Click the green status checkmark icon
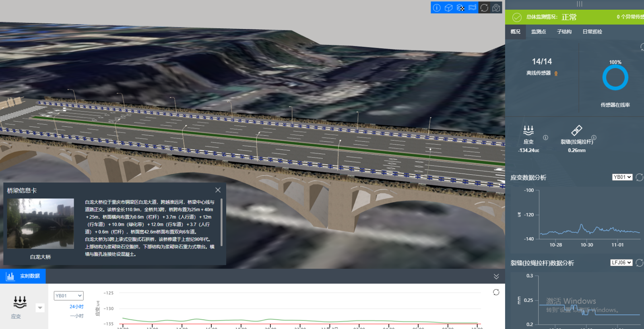The image size is (644, 329). tap(516, 17)
